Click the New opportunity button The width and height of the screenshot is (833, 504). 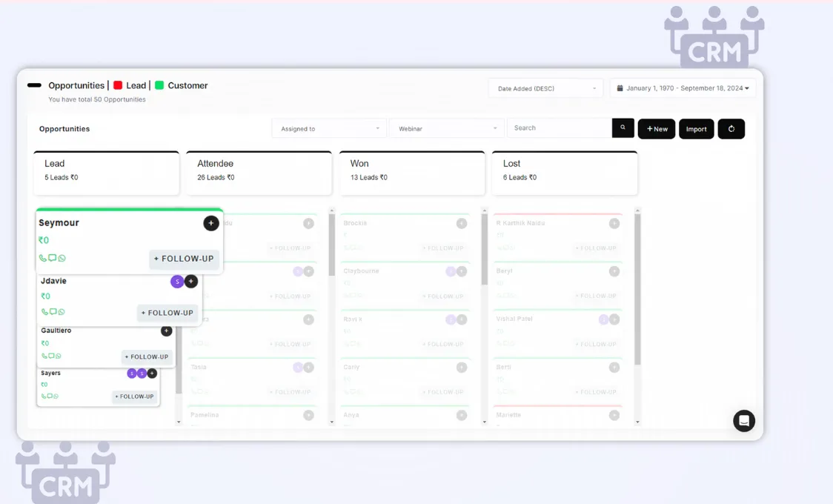click(657, 129)
